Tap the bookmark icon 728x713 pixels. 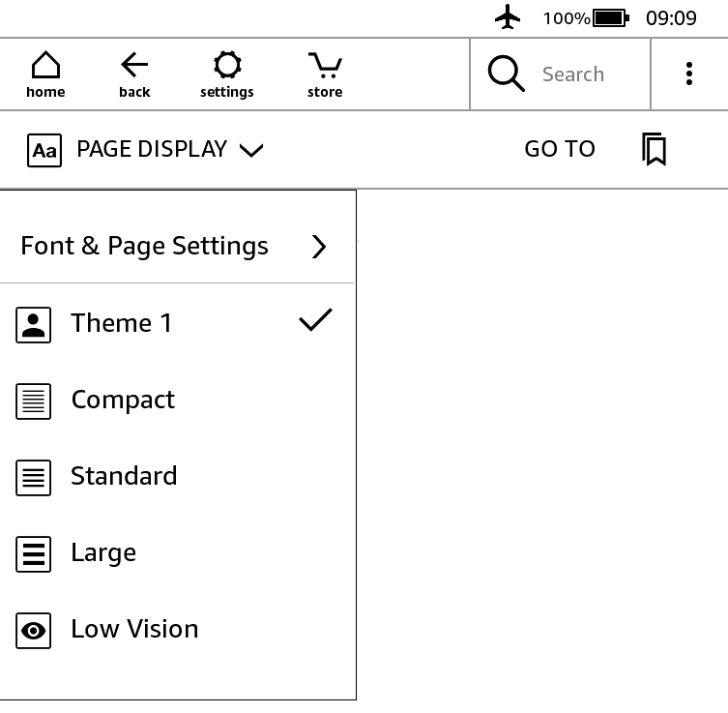point(655,150)
